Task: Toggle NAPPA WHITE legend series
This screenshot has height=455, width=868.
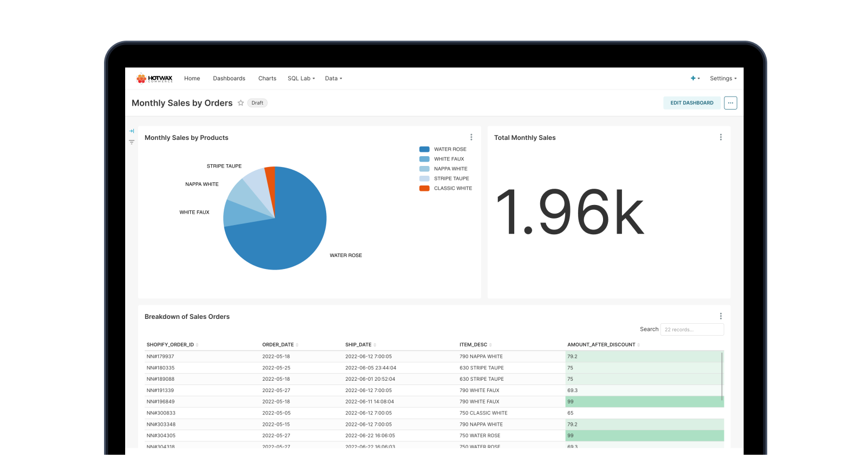Action: point(443,169)
